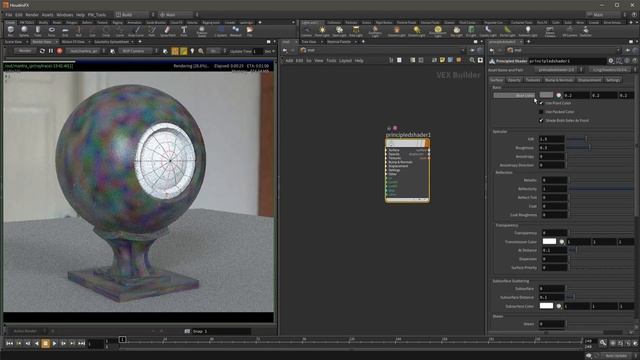
Task: Select the Torus shelf tool
Action: tap(51, 31)
